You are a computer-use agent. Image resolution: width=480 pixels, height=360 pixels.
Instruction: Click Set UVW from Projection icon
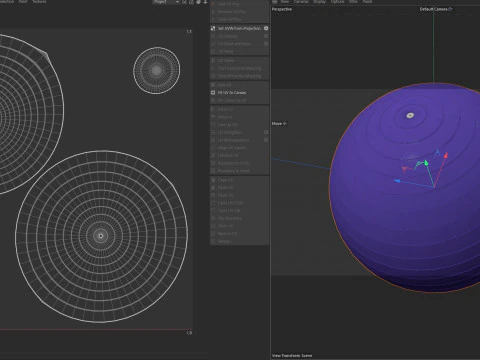click(x=213, y=28)
